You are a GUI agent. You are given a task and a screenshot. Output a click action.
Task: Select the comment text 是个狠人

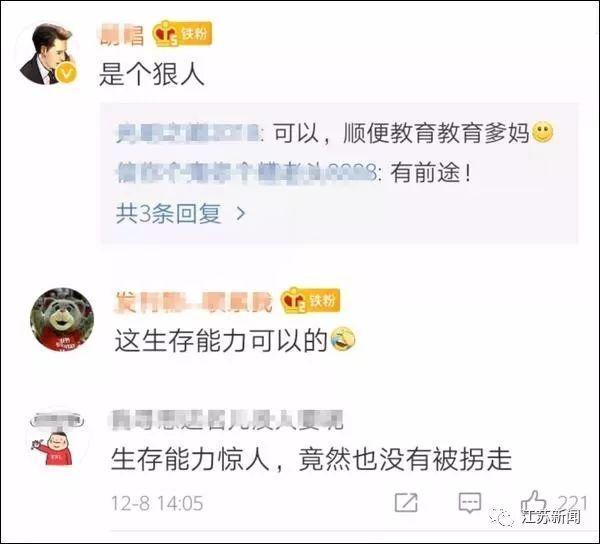[152, 73]
